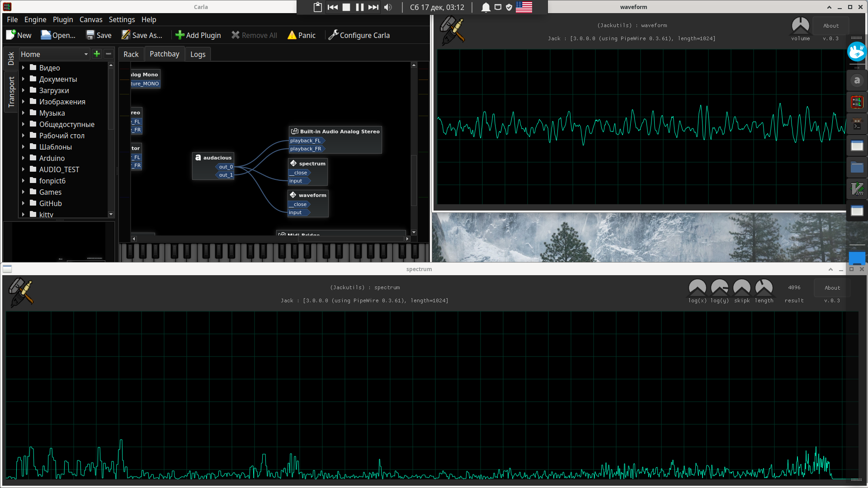The width and height of the screenshot is (868, 488).
Task: Expand the Музыка folder
Action: coord(23,113)
